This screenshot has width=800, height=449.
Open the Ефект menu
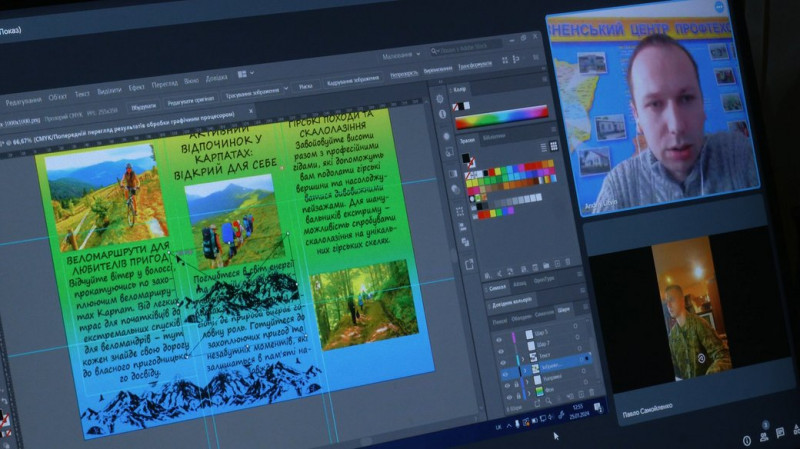coord(135,87)
